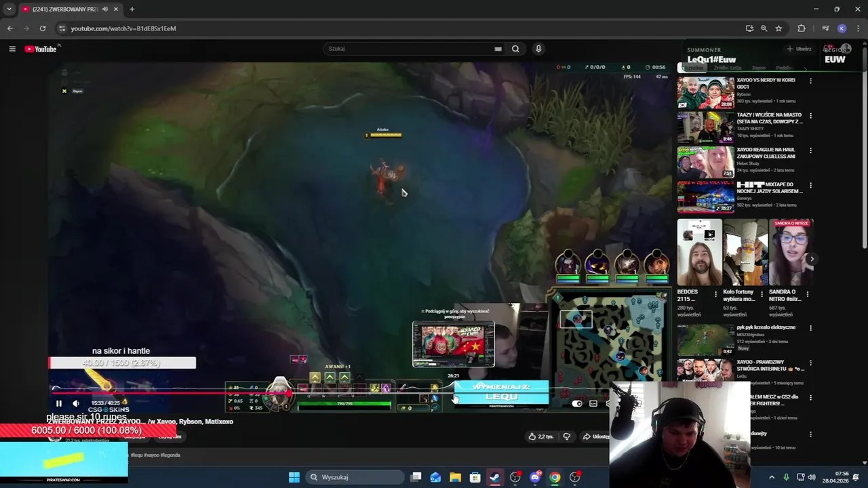868x488 pixels.
Task: Open the #legenda hashtag link
Action: tap(170, 455)
